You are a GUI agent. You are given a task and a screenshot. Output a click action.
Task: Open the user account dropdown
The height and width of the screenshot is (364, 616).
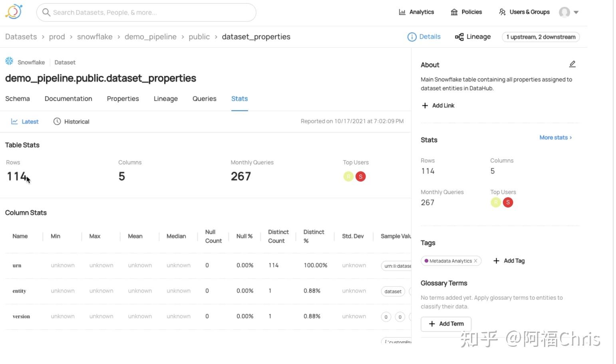pyautogui.click(x=569, y=12)
